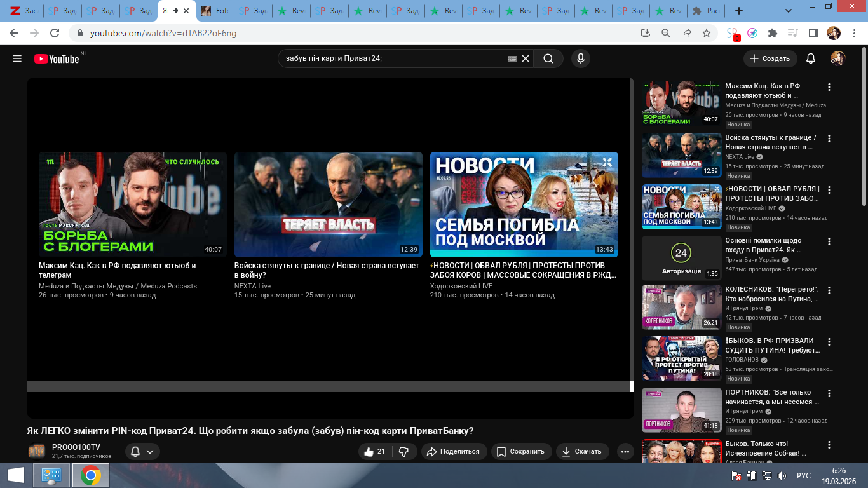Open a new browser tab

pos(738,11)
